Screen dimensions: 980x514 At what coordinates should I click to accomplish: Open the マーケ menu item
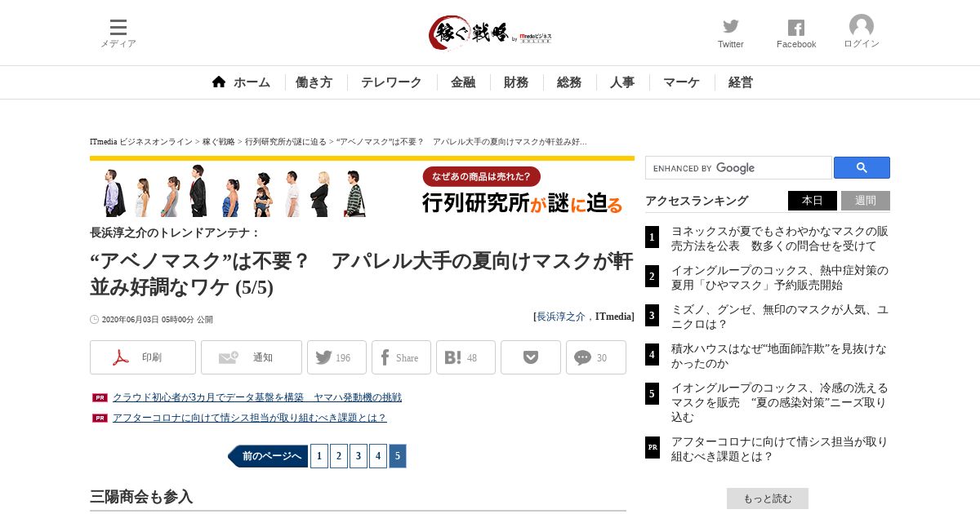point(681,82)
